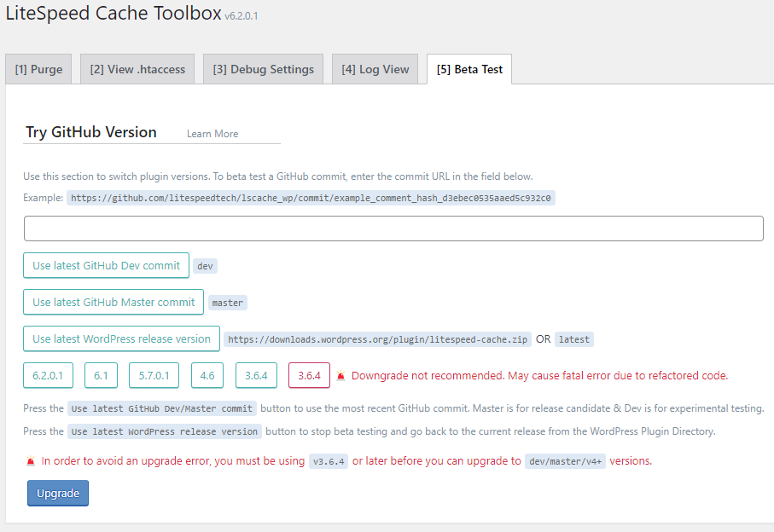Choose the red-bordered 3.6.4 downgrade button
The width and height of the screenshot is (774, 532).
[309, 375]
